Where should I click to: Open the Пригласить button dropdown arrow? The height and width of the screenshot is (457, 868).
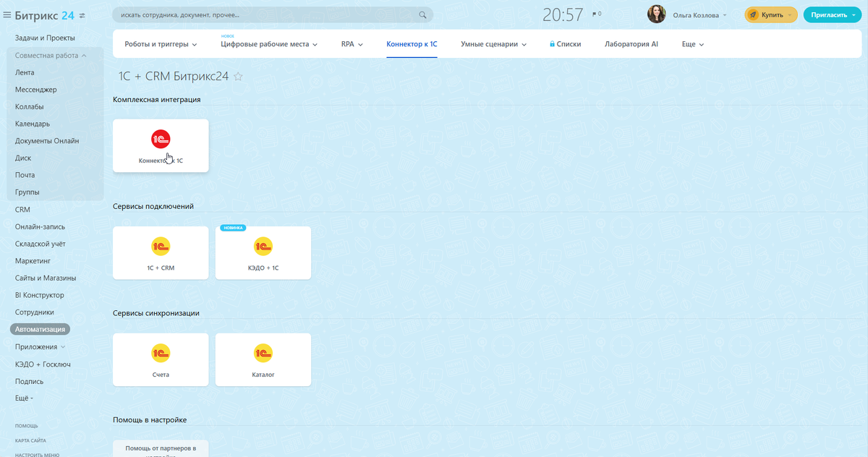coord(853,14)
